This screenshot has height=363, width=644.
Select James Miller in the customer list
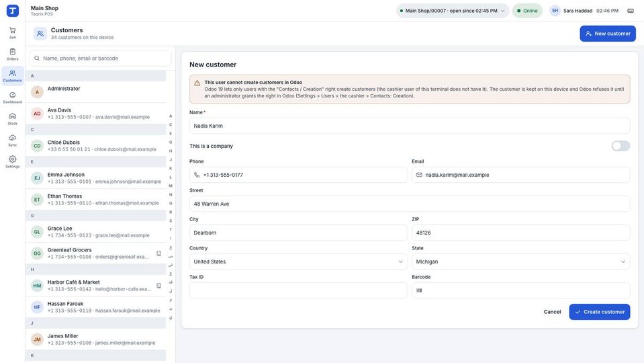pos(96,339)
